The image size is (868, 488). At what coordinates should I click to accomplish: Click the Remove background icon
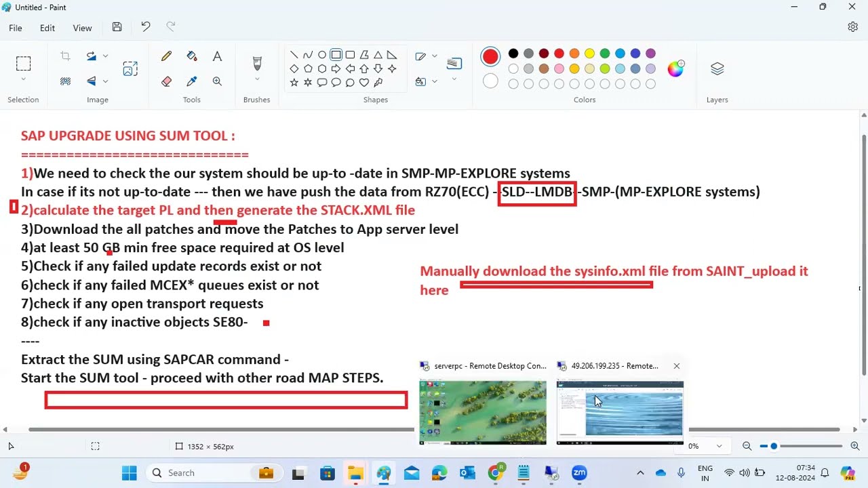click(65, 81)
